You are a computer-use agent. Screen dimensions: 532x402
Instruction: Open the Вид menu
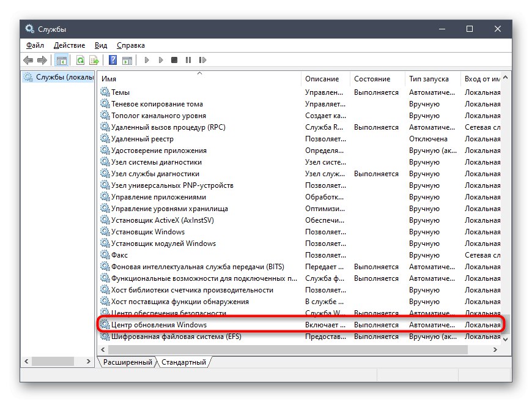tap(101, 45)
